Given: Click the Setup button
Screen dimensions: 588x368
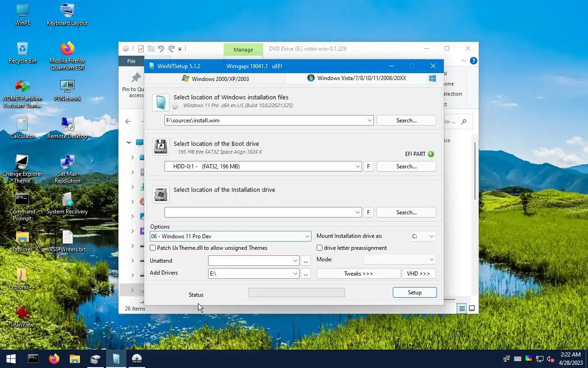Looking at the screenshot, I should coord(414,293).
